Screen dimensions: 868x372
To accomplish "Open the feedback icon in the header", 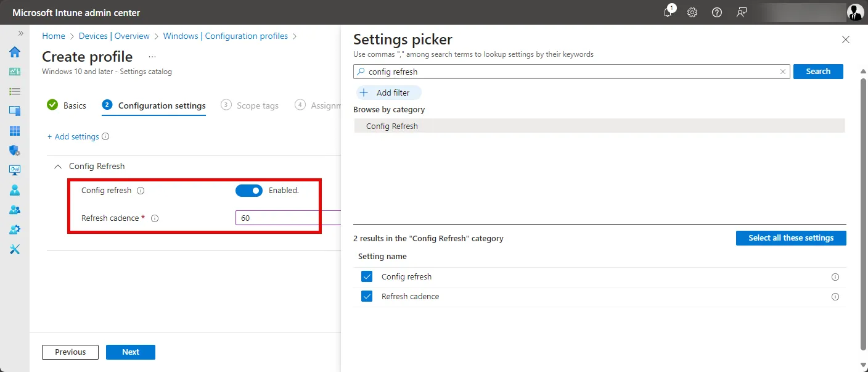I will click(742, 12).
